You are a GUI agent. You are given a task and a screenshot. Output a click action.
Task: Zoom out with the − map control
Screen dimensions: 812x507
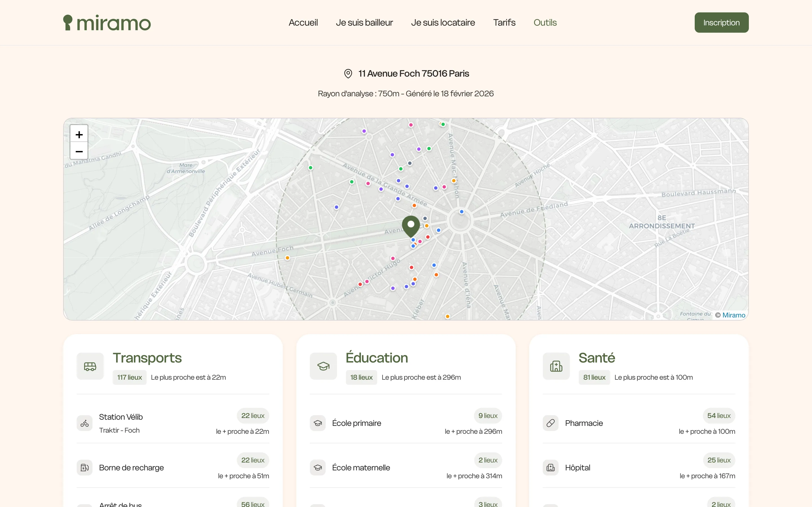[x=78, y=152]
